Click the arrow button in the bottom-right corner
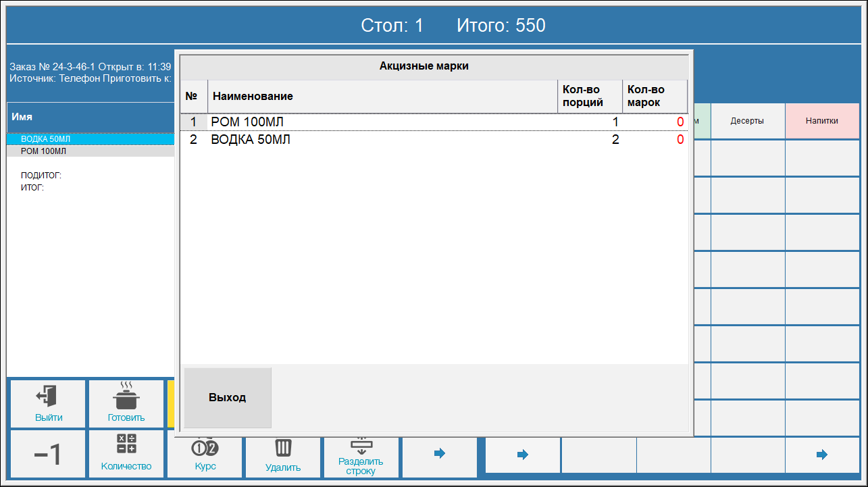The image size is (868, 487). pyautogui.click(x=822, y=455)
